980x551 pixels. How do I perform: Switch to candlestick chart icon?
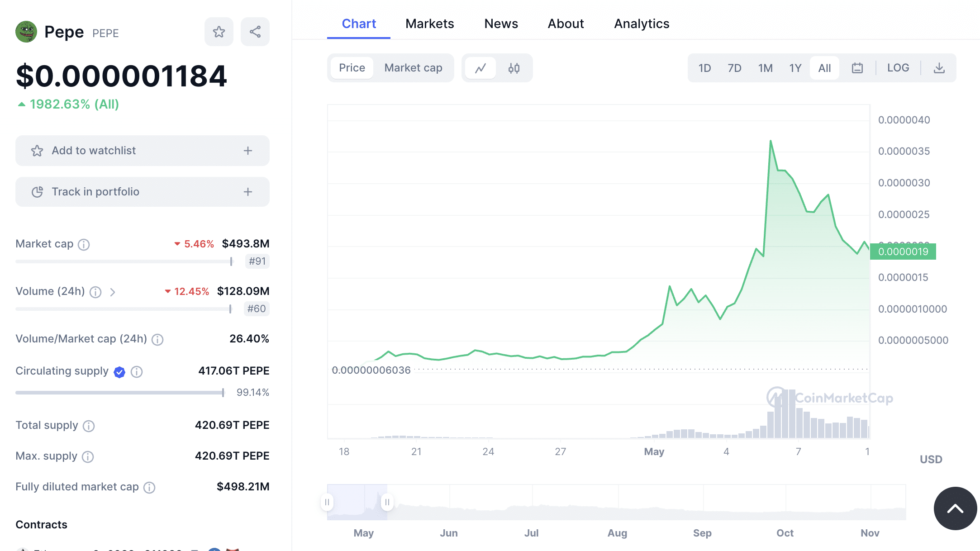[x=514, y=68]
